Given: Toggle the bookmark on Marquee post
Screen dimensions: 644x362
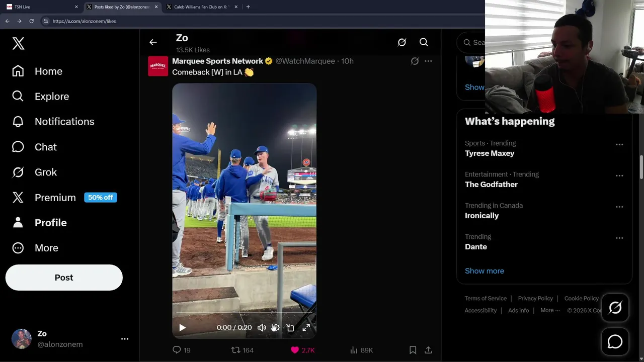Looking at the screenshot, I should pyautogui.click(x=413, y=350).
